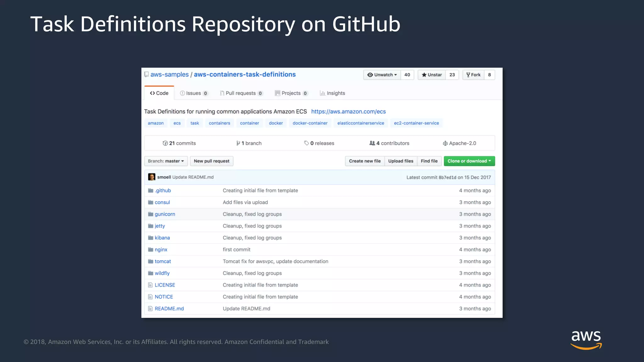The width and height of the screenshot is (644, 362).
Task: Open the stargazers count 23
Action: [452, 75]
